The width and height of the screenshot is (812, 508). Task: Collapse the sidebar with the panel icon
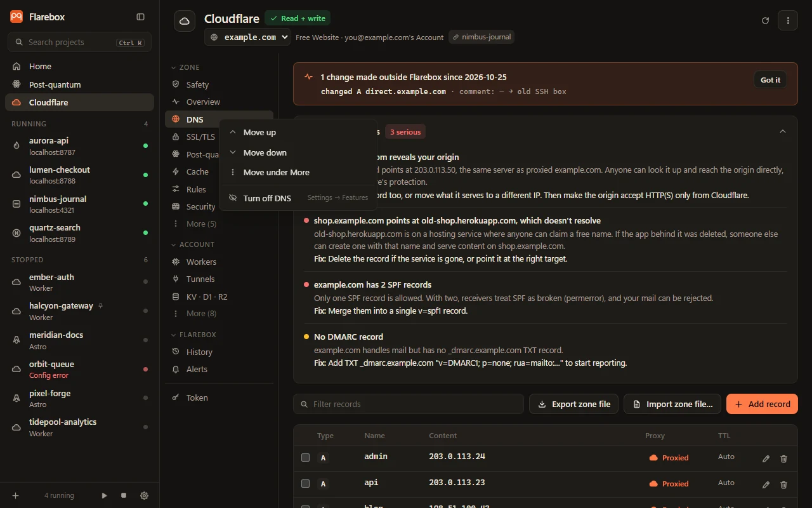(x=141, y=17)
